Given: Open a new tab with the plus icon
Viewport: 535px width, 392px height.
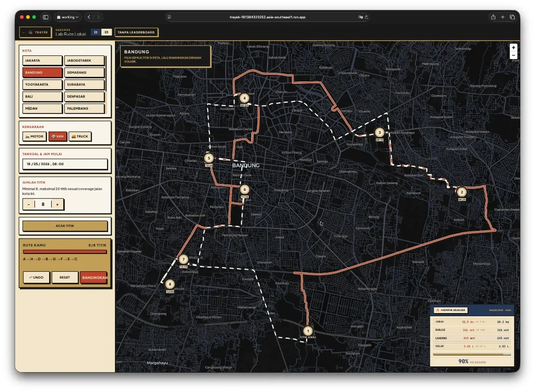Looking at the screenshot, I should tap(503, 17).
